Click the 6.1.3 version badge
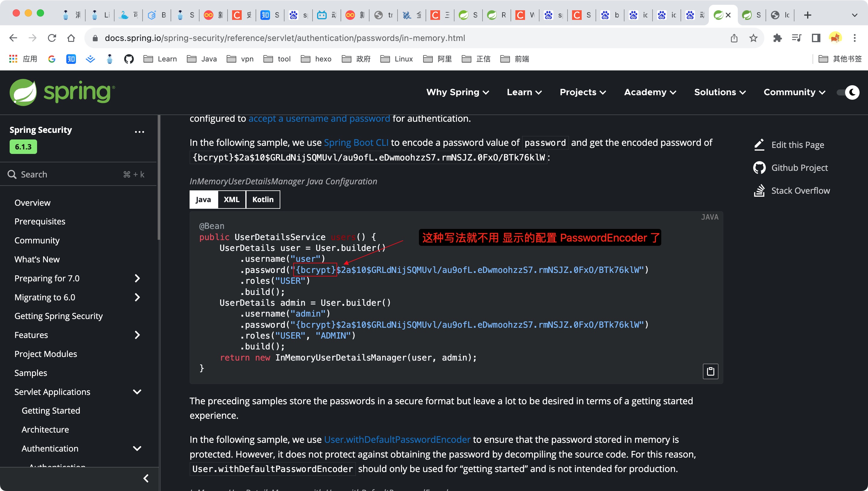Screen dimensions: 868x491 coord(23,147)
